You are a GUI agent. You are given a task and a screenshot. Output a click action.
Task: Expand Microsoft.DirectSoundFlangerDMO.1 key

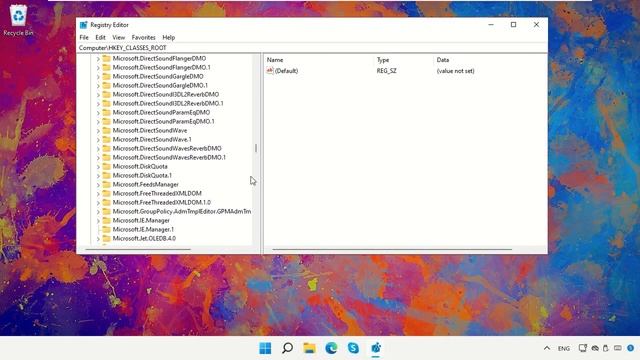98,68
